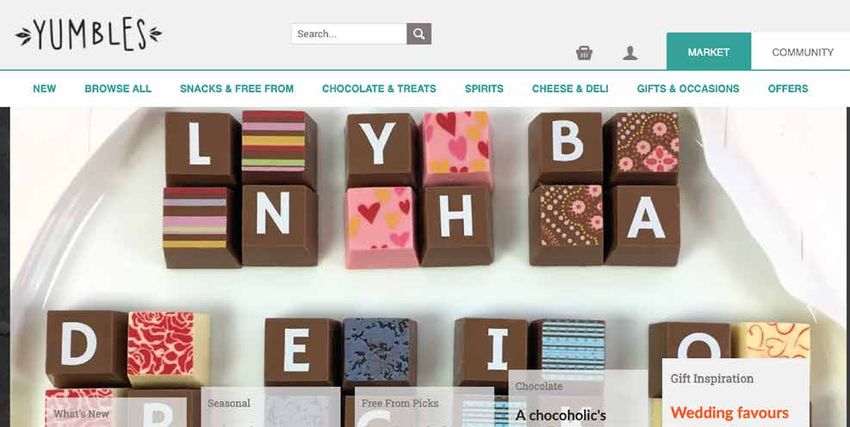Viewport: 850px width, 427px height.
Task: Click the Yumbles logo
Action: tap(88, 34)
